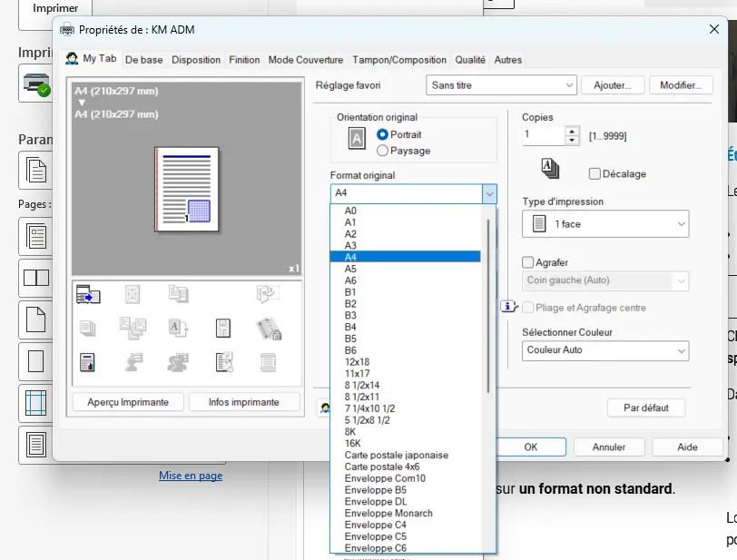Screen dimensions: 737x560
Task: Open the Type d'impression dropdown
Action: point(605,223)
